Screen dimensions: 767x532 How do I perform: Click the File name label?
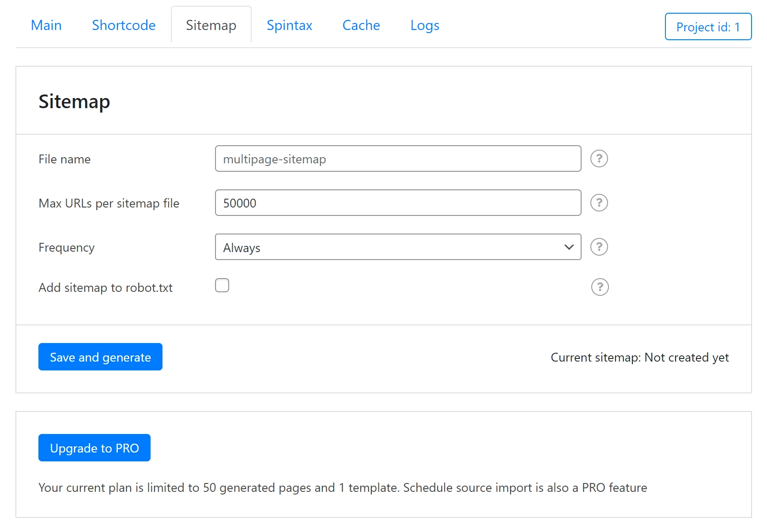64,159
